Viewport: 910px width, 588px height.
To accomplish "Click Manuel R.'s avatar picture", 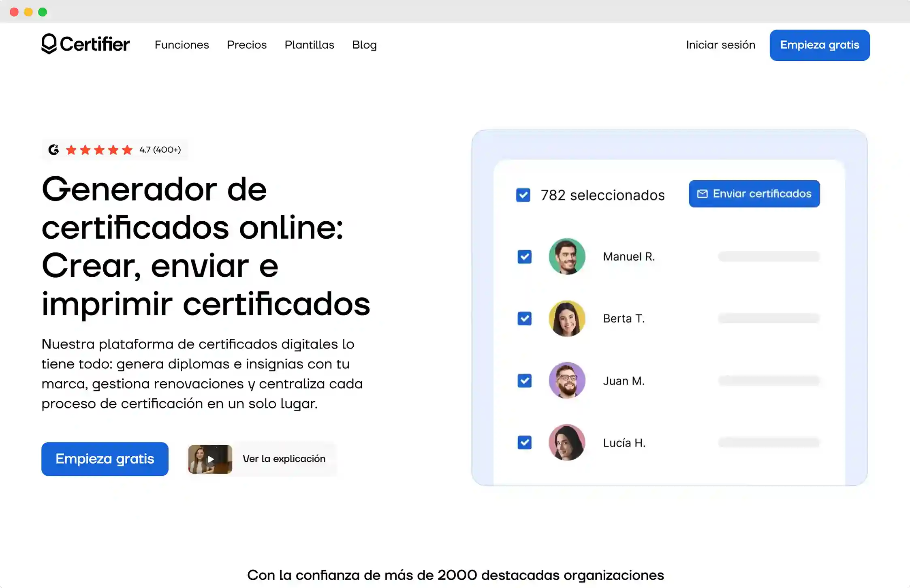I will [566, 256].
